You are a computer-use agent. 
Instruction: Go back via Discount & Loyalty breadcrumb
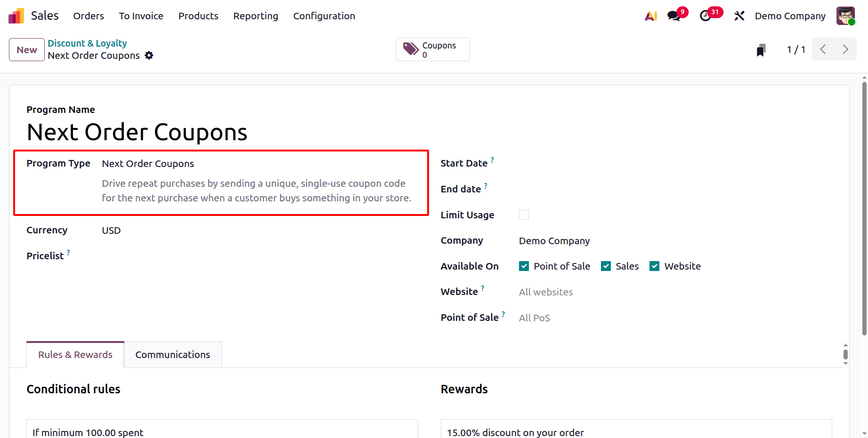[87, 43]
